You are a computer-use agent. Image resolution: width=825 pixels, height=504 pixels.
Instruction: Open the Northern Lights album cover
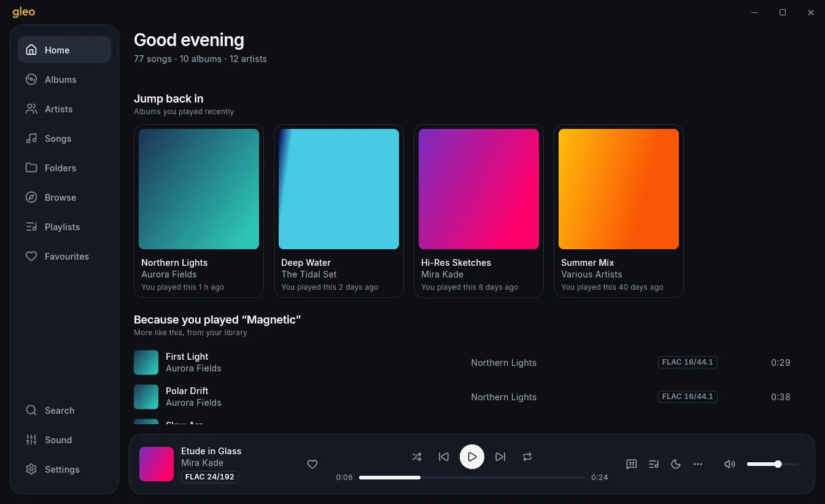[199, 189]
